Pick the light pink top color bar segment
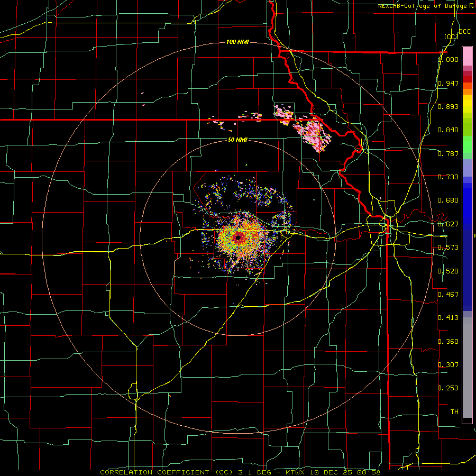The width and height of the screenshot is (476, 476). click(x=467, y=56)
